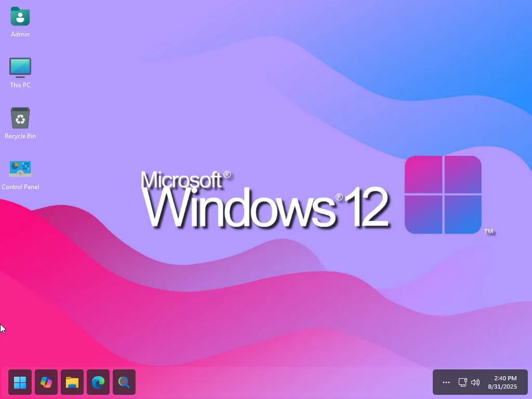The image size is (532, 399).
Task: Click the 8/31/2025 date text
Action: (502, 387)
